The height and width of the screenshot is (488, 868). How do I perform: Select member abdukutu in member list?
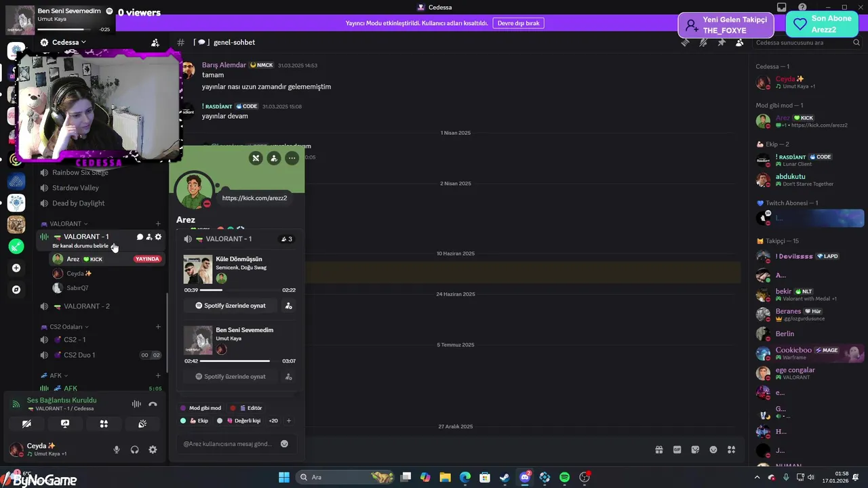[810, 180]
